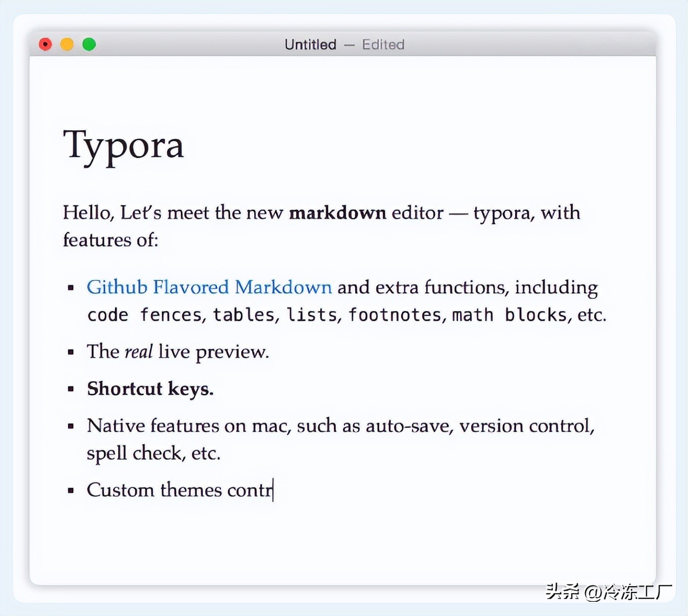Close the Untitled window with red button
The image size is (688, 616).
(45, 44)
